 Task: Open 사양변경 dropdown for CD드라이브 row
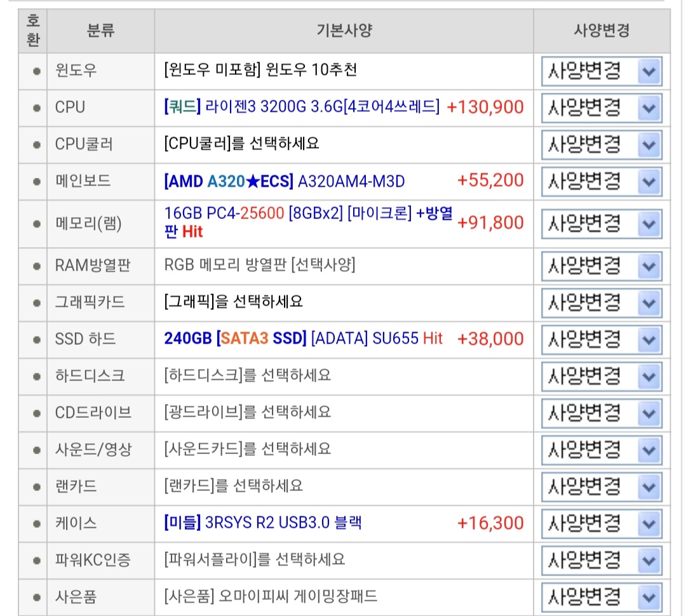point(602,413)
